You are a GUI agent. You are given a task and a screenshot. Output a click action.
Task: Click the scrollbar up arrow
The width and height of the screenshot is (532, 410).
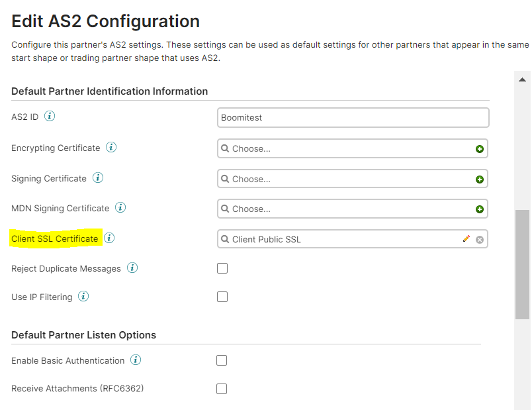(x=523, y=79)
